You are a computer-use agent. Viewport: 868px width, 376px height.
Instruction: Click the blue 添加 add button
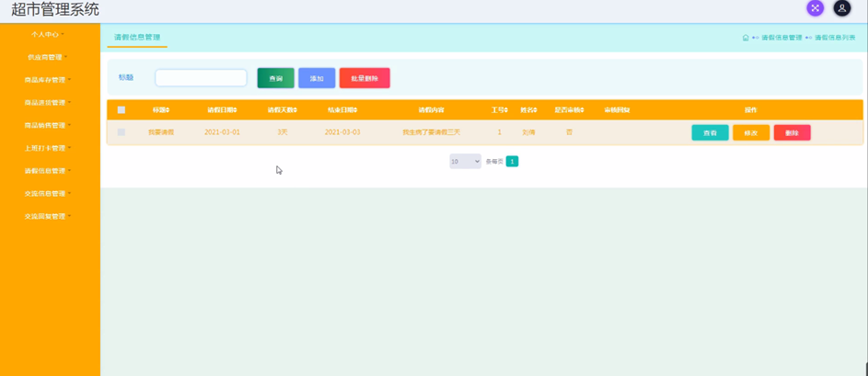point(317,78)
